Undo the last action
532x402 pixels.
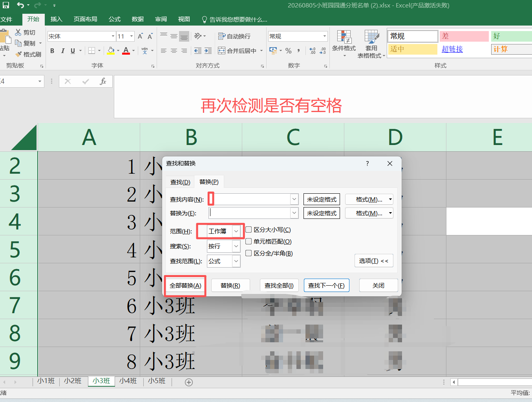pos(20,5)
